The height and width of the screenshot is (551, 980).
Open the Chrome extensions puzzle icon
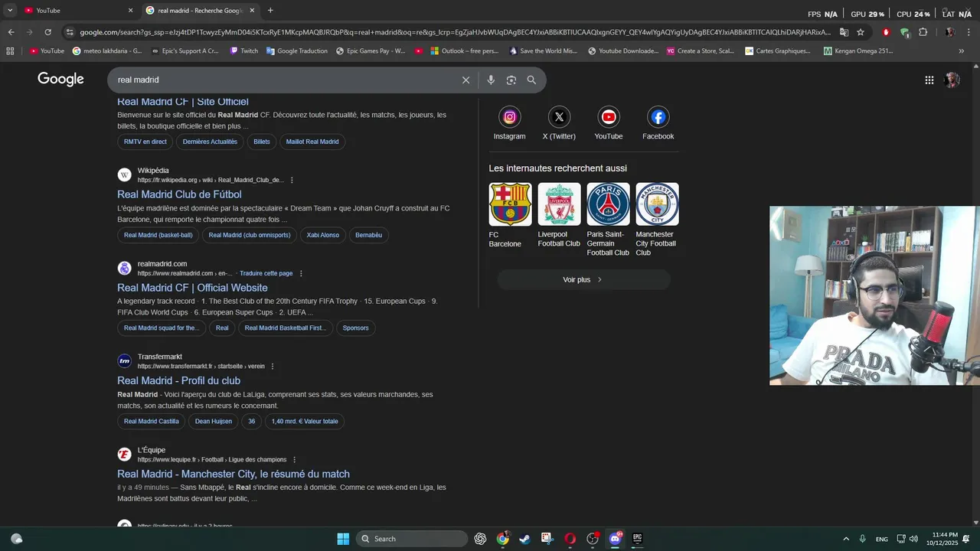point(923,32)
